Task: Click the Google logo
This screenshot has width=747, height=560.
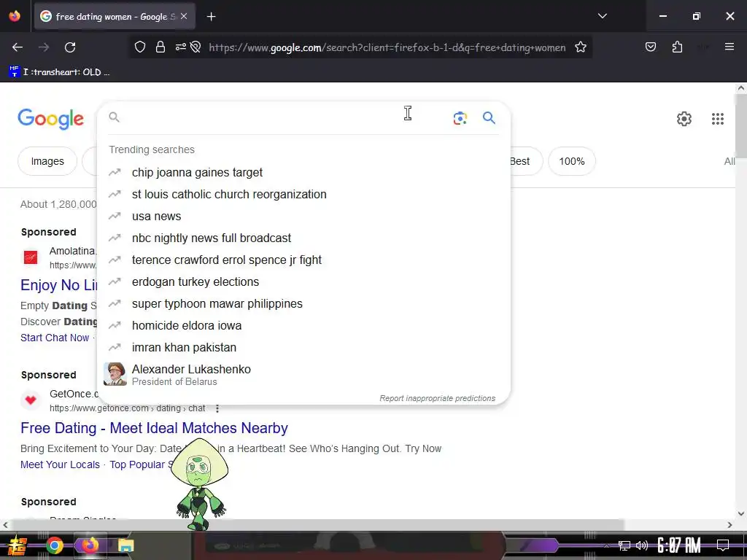Action: click(50, 119)
